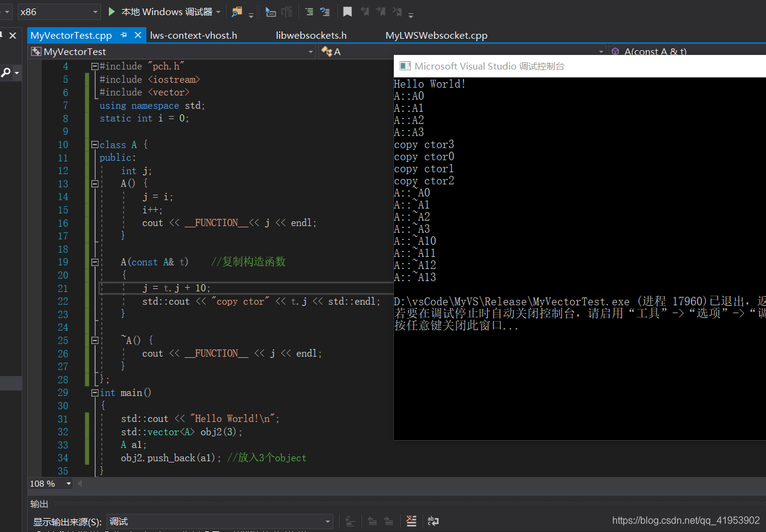
Task: Collapse main() function at line 29
Action: (x=94, y=393)
